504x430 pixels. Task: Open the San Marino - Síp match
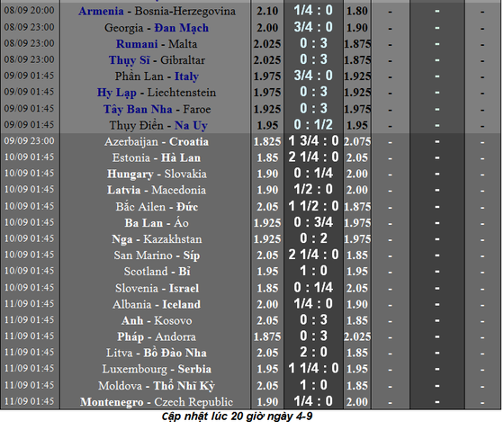[157, 255]
